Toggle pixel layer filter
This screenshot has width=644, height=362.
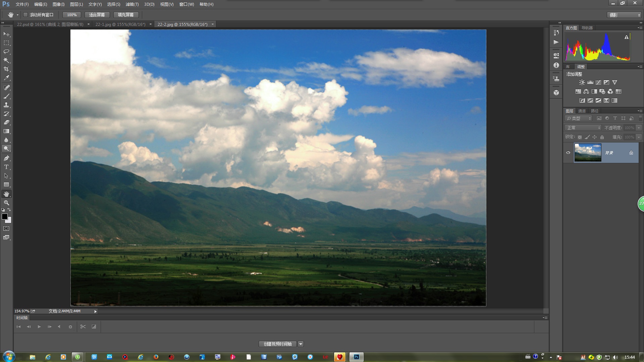click(599, 118)
